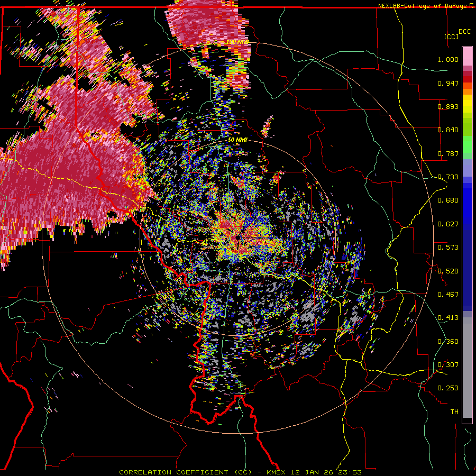Select the 0.467 scale value
This screenshot has height=476, width=476.
pos(448,295)
